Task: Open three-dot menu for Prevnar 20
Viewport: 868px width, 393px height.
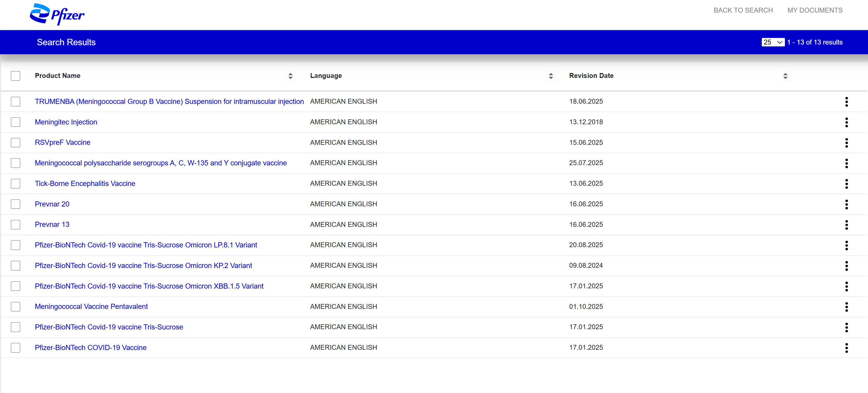Action: tap(846, 204)
